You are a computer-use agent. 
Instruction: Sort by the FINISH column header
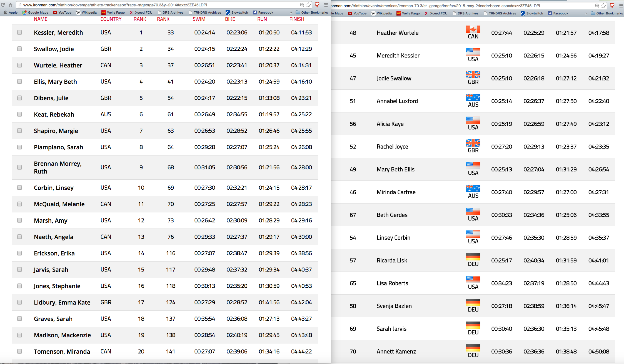point(297,19)
